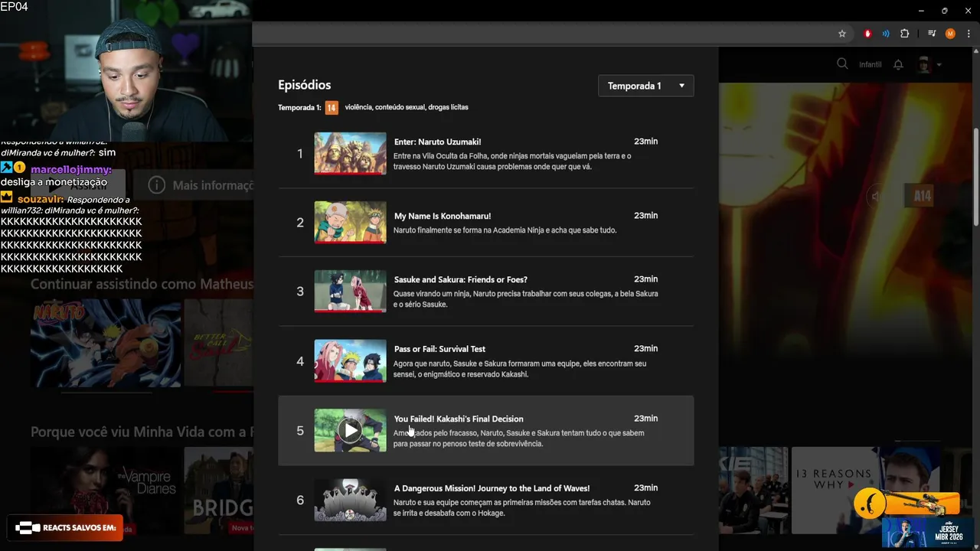Screen dimensions: 980x551
Task: Open the Netflix notifications bell
Action: pyautogui.click(x=898, y=65)
